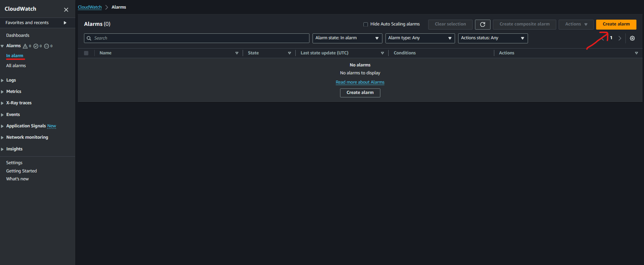Sort by Actions column arrow

(636, 53)
